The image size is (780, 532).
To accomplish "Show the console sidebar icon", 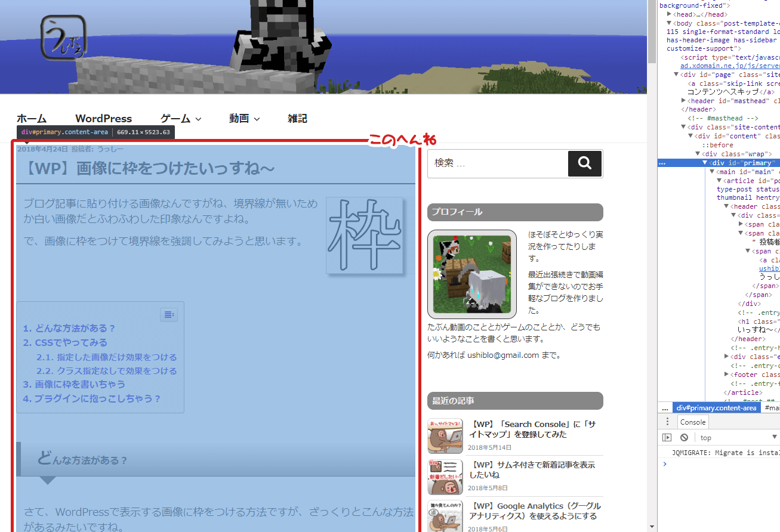I will click(667, 437).
